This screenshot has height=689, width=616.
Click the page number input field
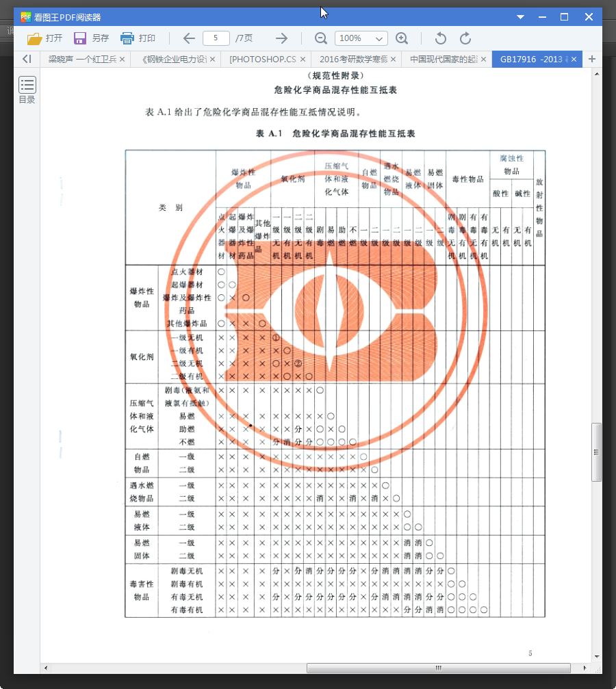[216, 38]
